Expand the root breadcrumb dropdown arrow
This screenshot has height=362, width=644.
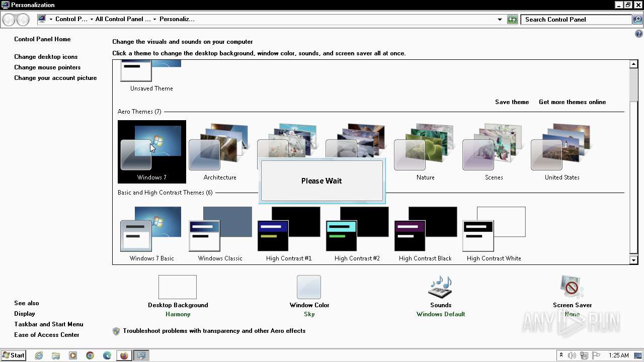(x=51, y=20)
